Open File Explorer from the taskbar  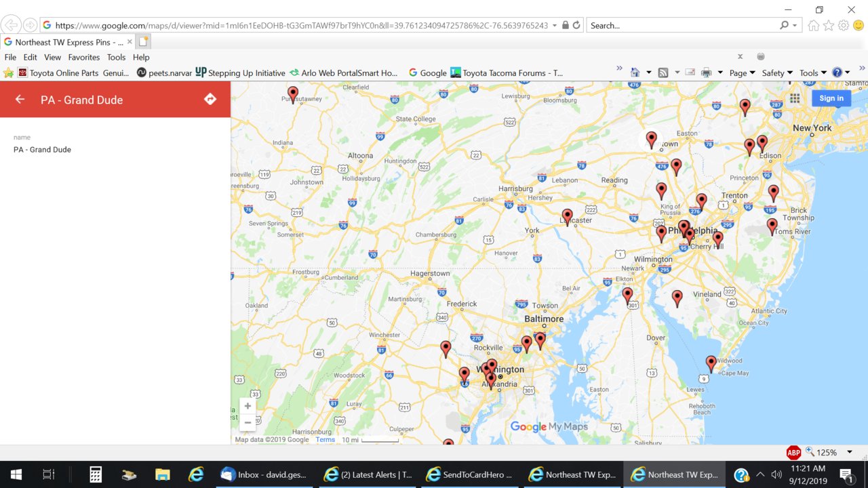161,474
